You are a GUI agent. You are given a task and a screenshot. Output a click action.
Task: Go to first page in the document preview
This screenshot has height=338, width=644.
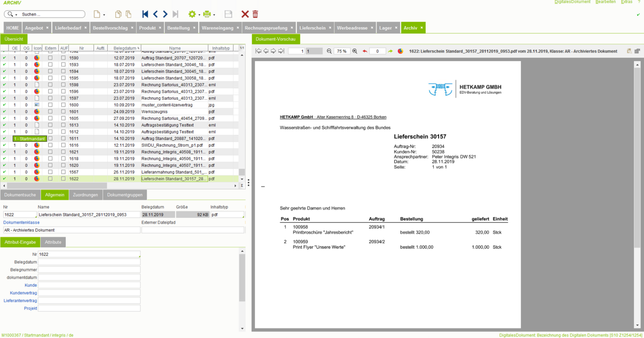pos(259,51)
